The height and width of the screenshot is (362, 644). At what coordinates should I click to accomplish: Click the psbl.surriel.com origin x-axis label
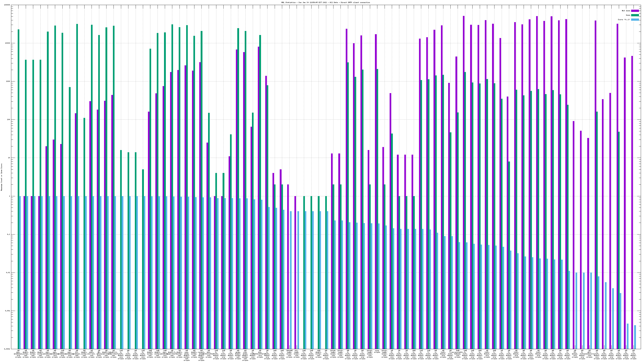coord(92,354)
